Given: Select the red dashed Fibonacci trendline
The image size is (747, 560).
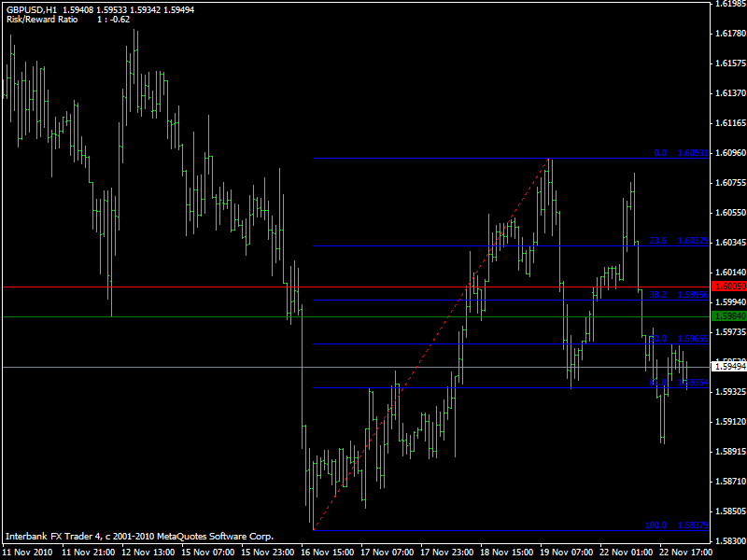Looking at the screenshot, I should coord(431,344).
